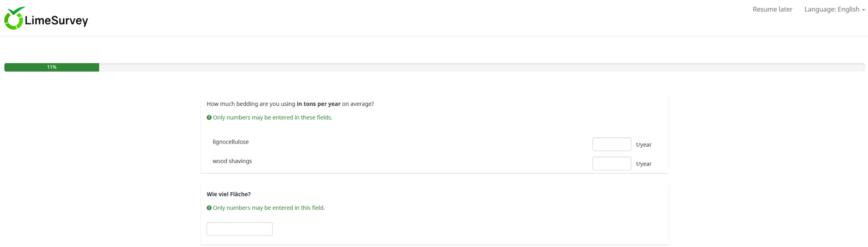The image size is (868, 247).
Task: Click the wood shavings row label
Action: coord(232,161)
